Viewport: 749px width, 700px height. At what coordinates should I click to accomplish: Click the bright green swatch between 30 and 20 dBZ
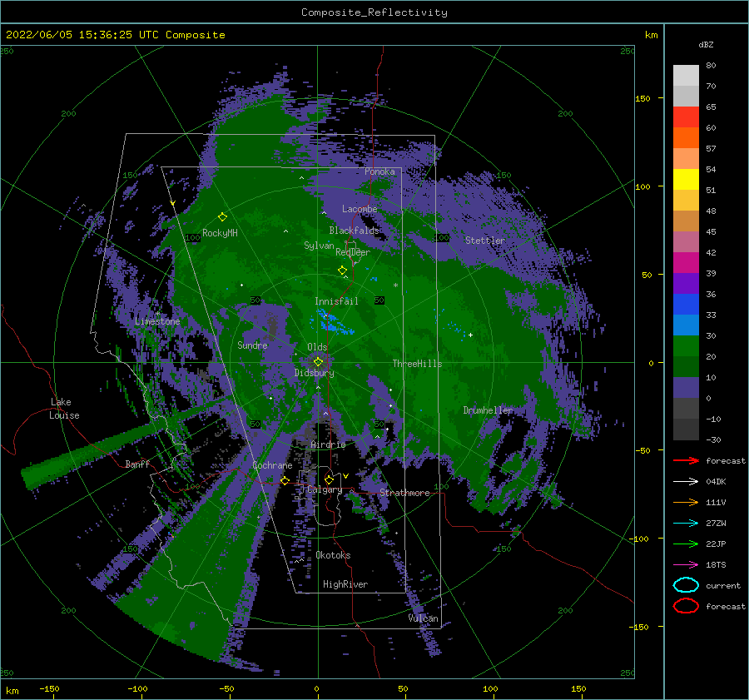pyautogui.click(x=686, y=346)
